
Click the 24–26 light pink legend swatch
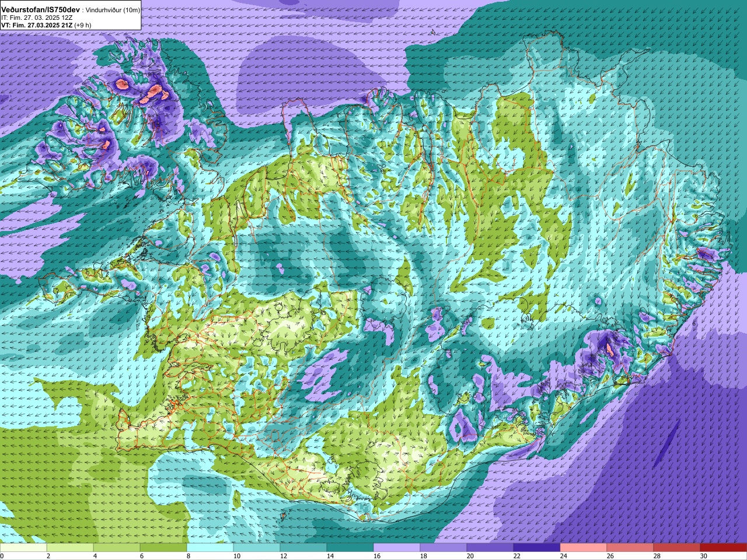(584, 548)
